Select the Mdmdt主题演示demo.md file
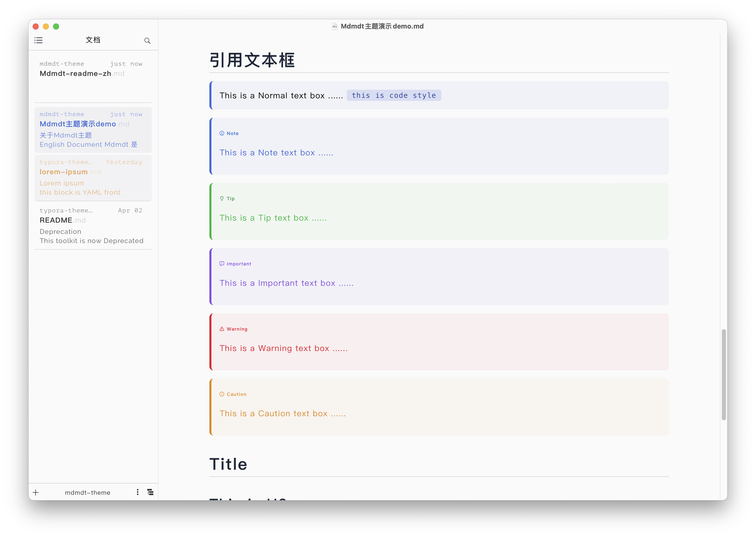This screenshot has height=538, width=756. coord(93,129)
